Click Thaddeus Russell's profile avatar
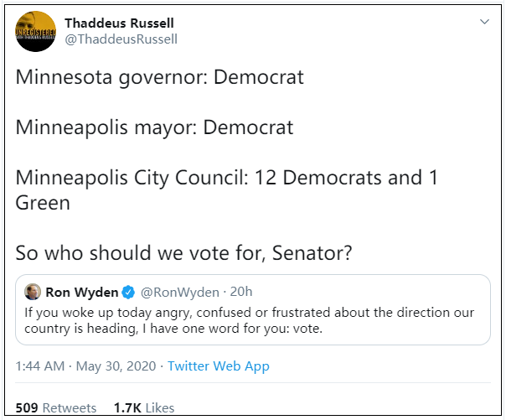This screenshot has width=506, height=420. (x=35, y=32)
